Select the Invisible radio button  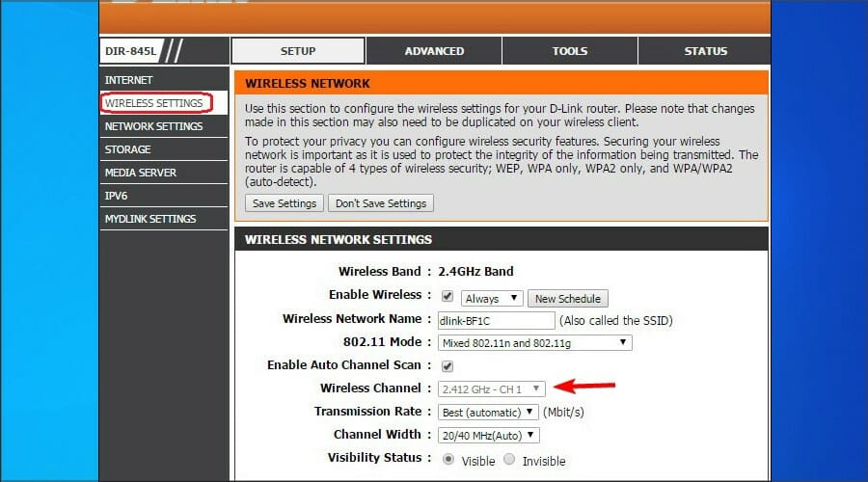[509, 459]
